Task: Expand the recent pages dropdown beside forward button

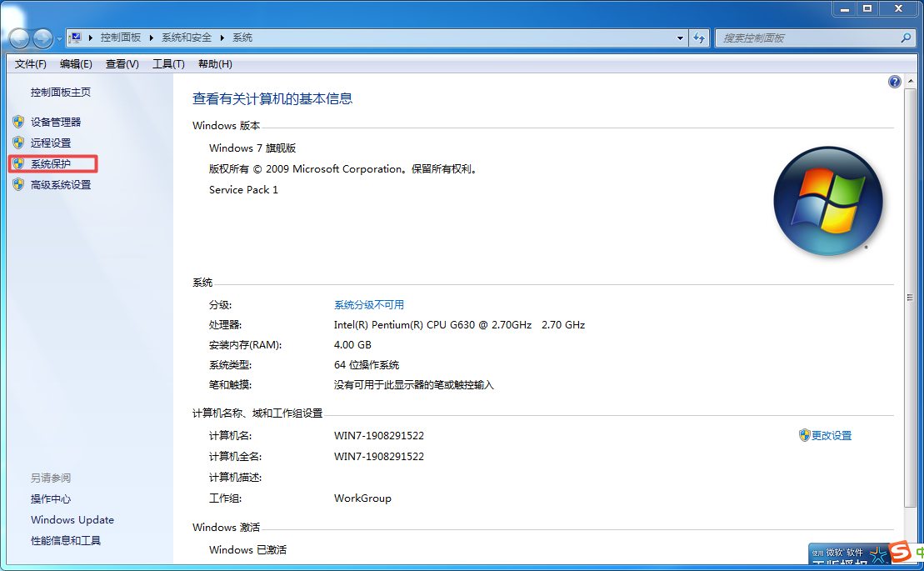Action: pyautogui.click(x=59, y=39)
